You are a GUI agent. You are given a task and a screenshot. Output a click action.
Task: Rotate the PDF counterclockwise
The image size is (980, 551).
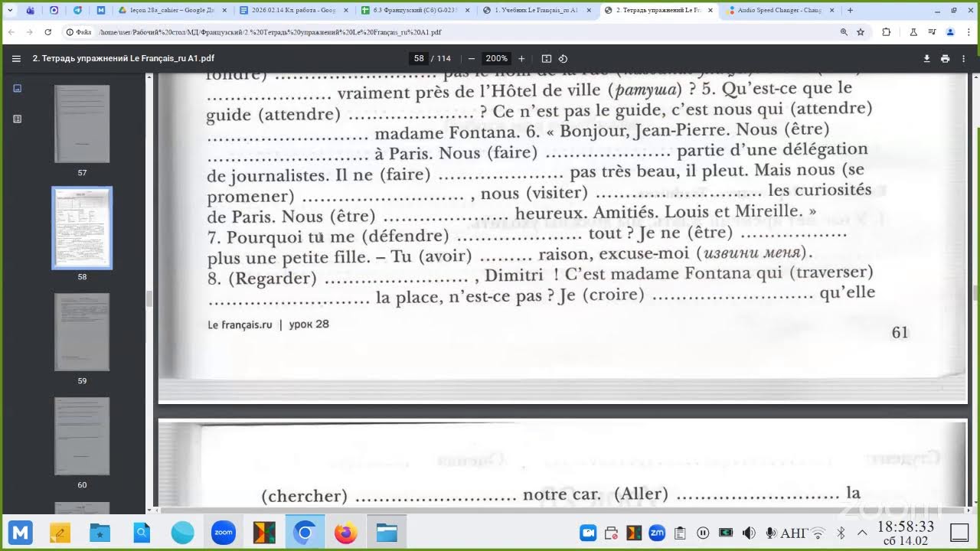[563, 58]
